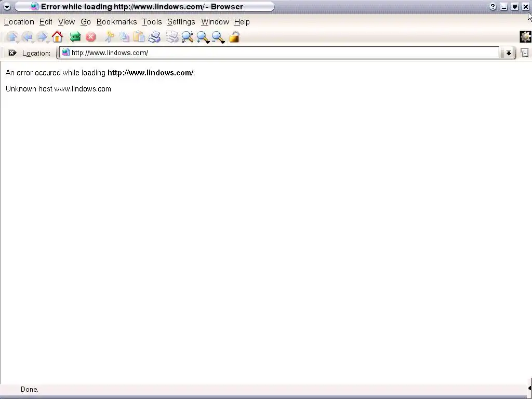Print the page with printer icon
The image size is (532, 399).
pyautogui.click(x=154, y=37)
